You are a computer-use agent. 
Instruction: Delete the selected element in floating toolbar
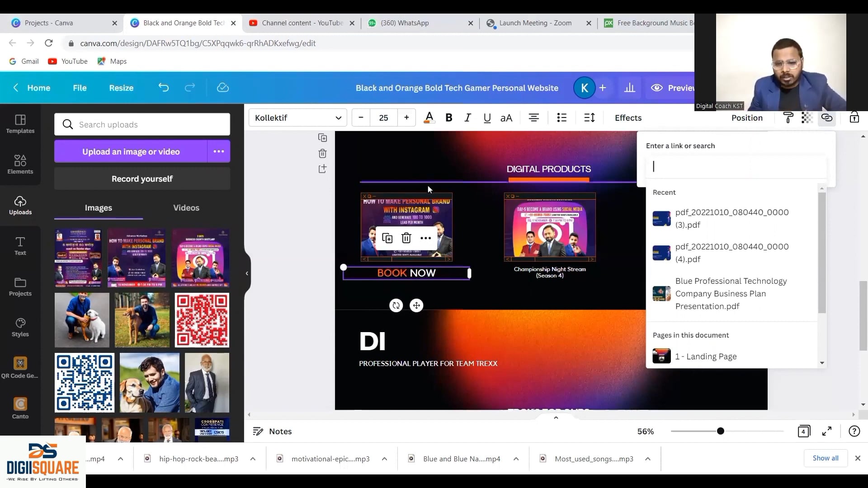(406, 238)
